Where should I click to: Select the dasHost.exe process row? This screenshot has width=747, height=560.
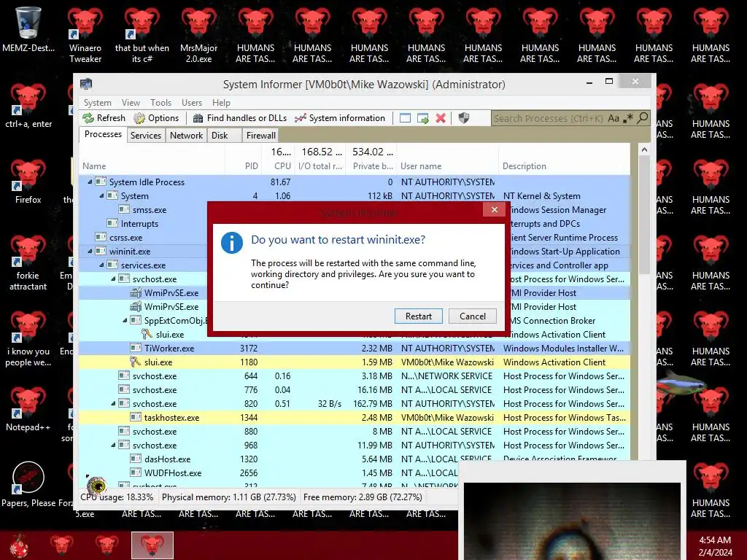point(355,459)
